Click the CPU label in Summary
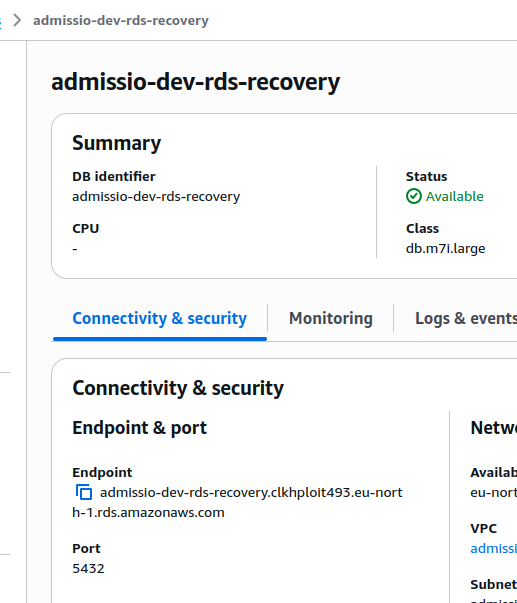517x603 pixels. 86,228
